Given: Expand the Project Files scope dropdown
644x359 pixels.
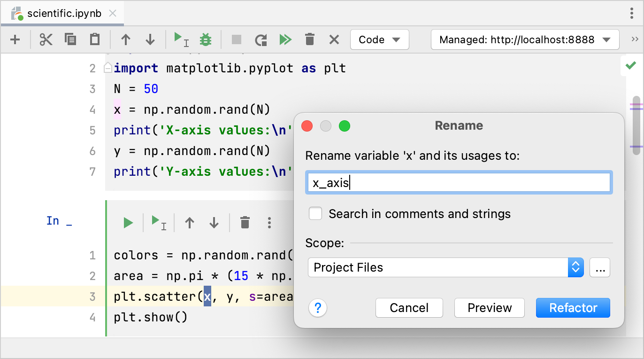Looking at the screenshot, I should tap(575, 267).
